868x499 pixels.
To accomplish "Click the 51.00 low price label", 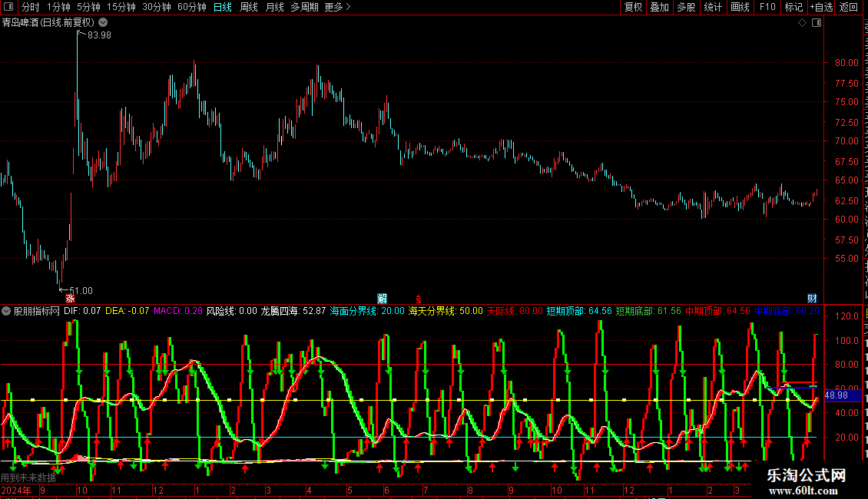I will [81, 290].
